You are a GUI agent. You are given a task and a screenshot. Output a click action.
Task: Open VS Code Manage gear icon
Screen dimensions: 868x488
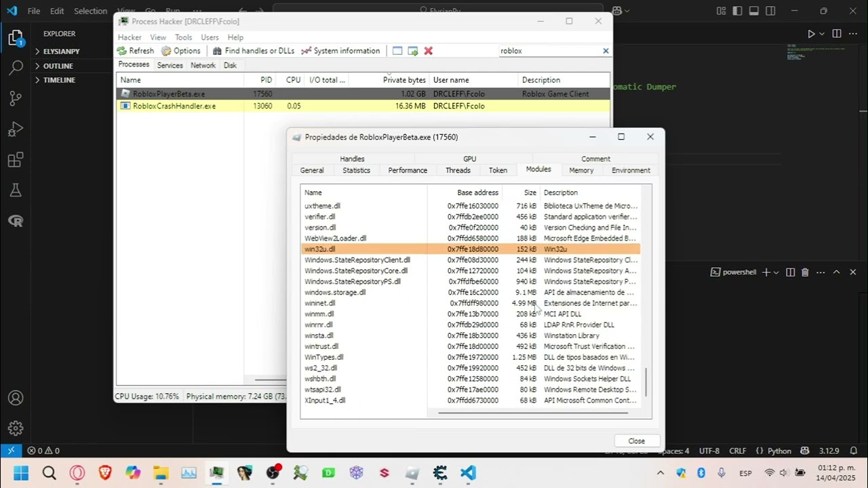[x=16, y=428]
